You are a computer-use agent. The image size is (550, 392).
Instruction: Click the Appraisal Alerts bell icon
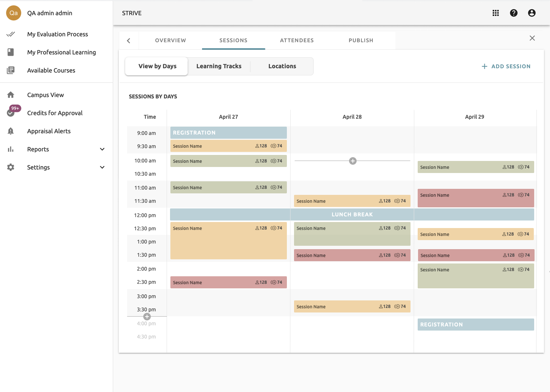(x=11, y=131)
